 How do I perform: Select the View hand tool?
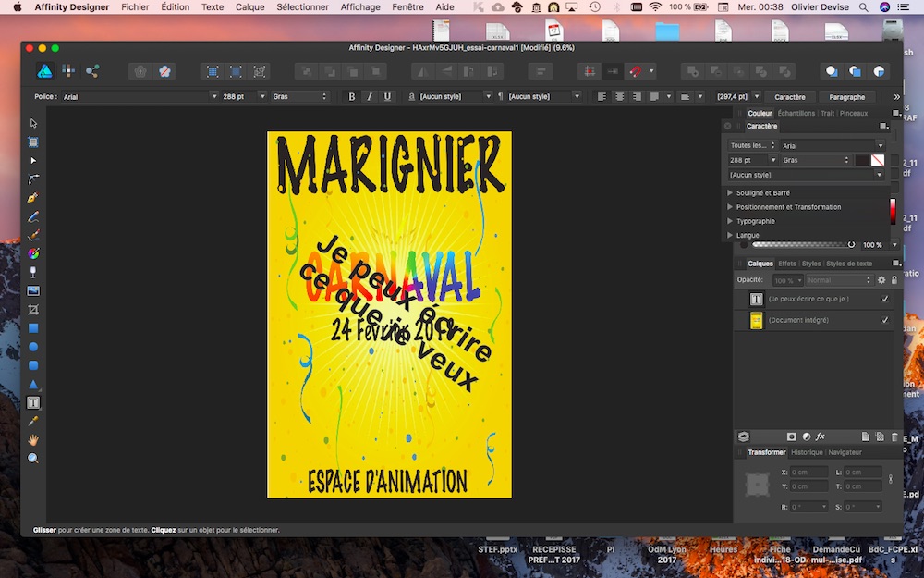coord(33,440)
